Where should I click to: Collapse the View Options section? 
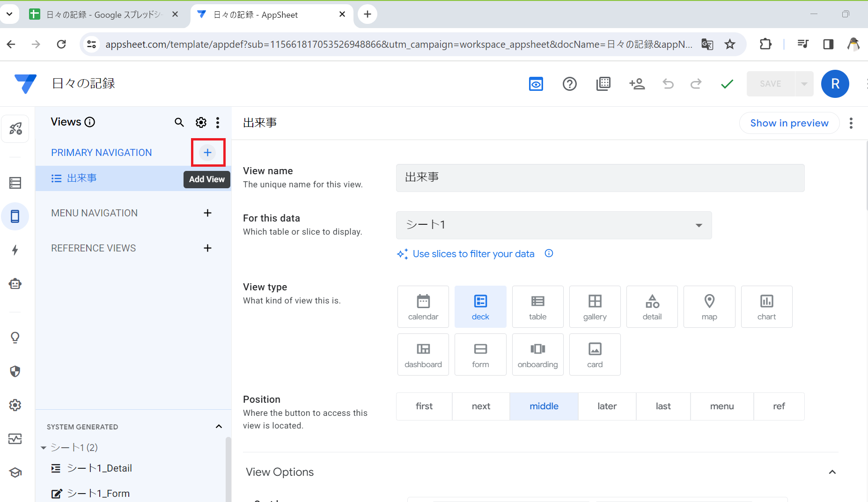(x=832, y=472)
